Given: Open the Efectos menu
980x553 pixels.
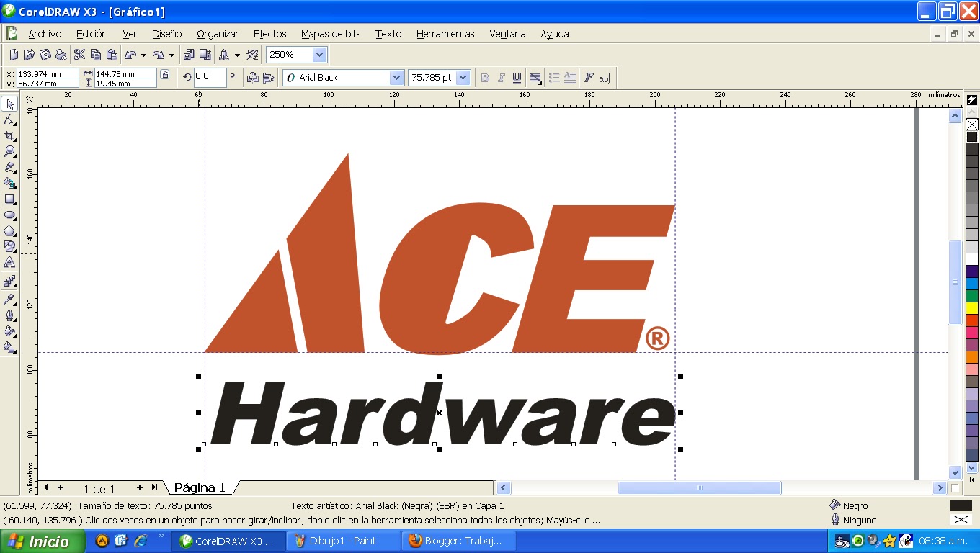Looking at the screenshot, I should click(x=269, y=33).
